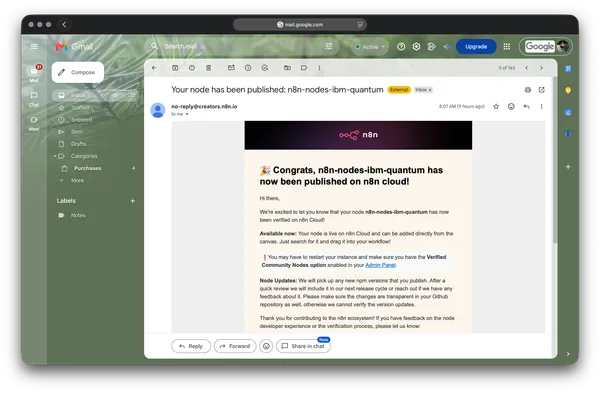Open the Admin Panel link

pyautogui.click(x=380, y=265)
